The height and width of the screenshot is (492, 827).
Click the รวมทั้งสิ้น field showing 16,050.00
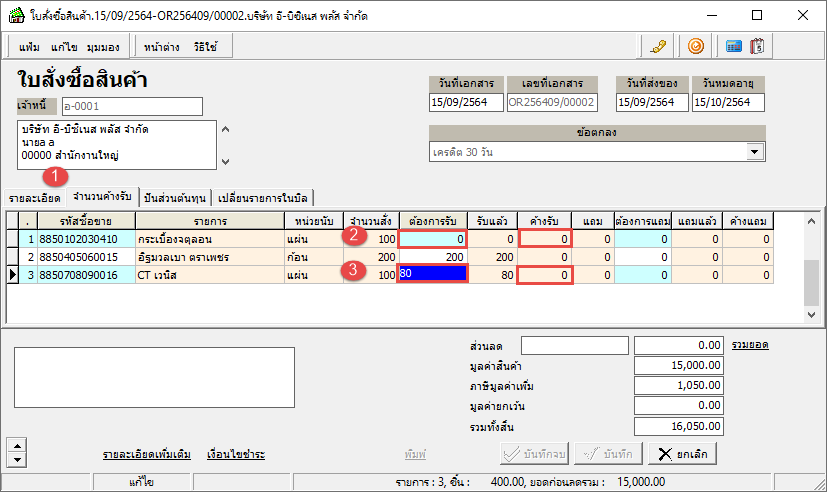coord(679,426)
